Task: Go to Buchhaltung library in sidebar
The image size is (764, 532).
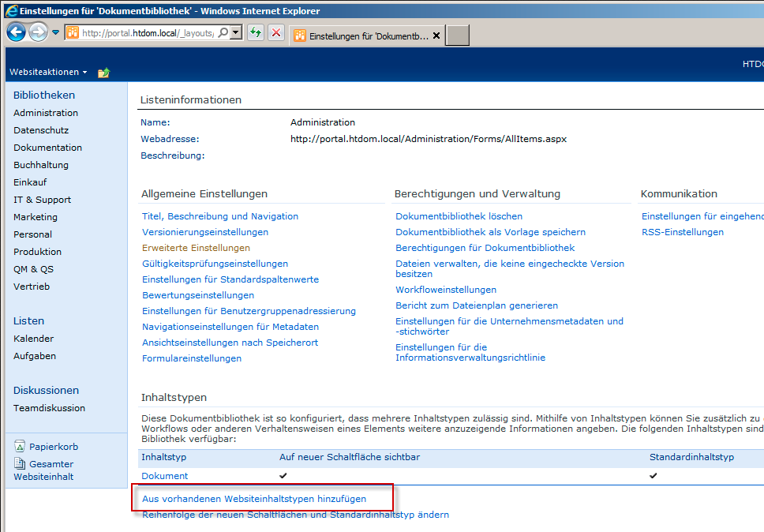Action: tap(41, 165)
